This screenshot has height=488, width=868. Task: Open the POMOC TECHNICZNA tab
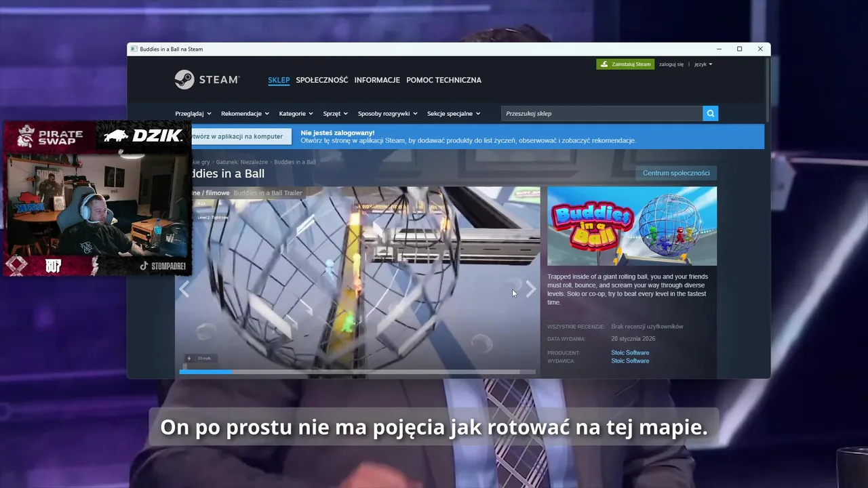pyautogui.click(x=443, y=80)
